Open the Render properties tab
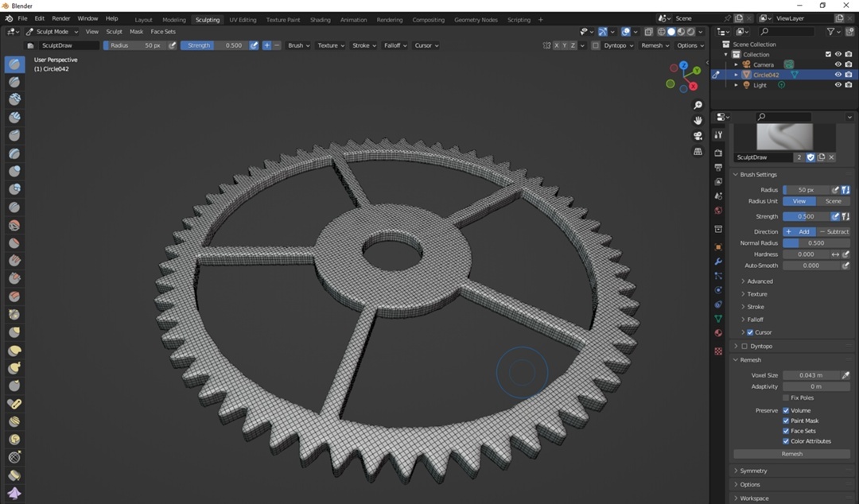Screen dimensions: 859x504 (x=718, y=153)
